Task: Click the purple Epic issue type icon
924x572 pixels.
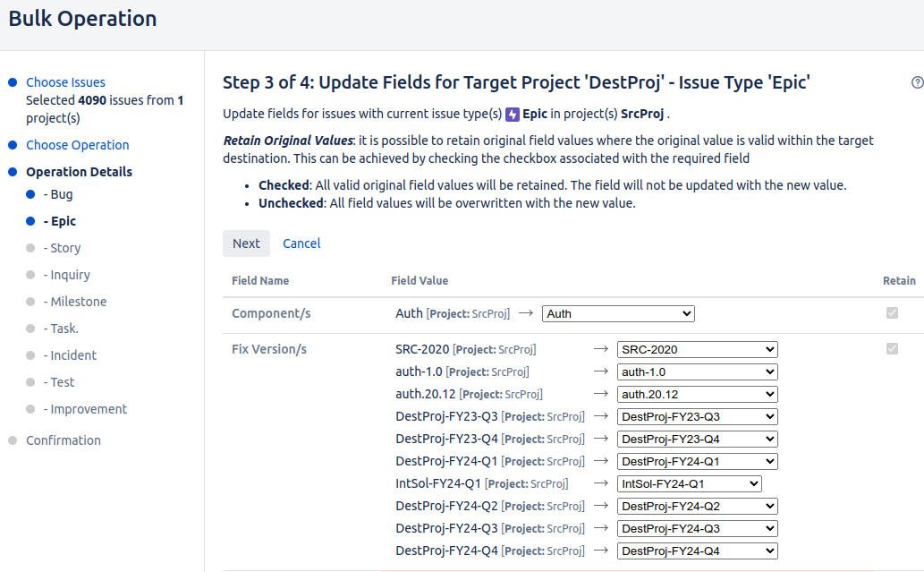Action: [x=513, y=115]
